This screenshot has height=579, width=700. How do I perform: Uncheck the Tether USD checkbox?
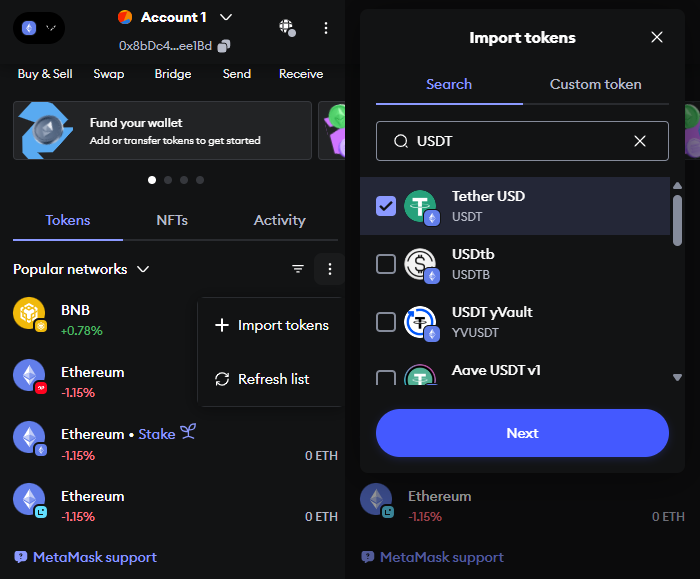pos(386,206)
